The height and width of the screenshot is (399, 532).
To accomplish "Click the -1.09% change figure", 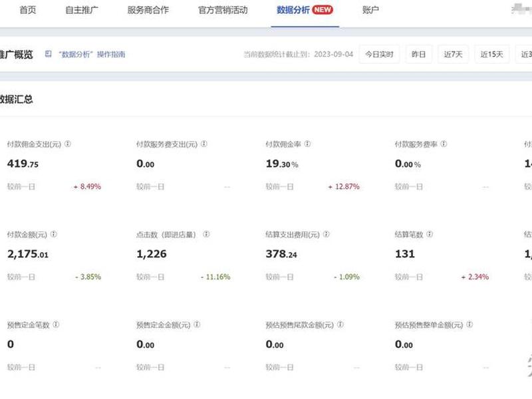I will pos(346,277).
